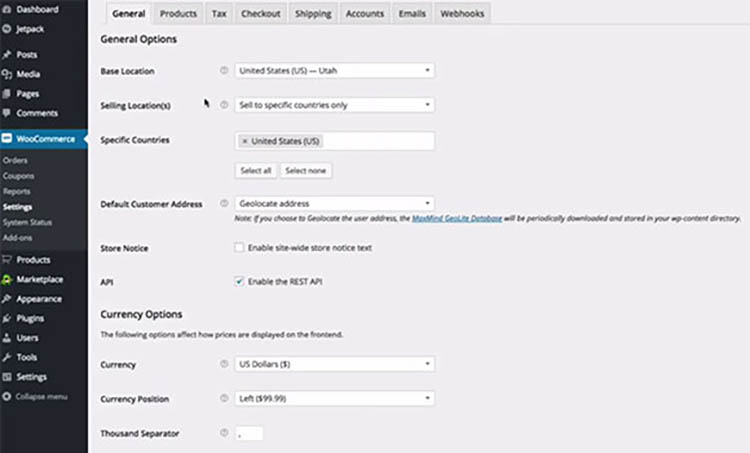Image resolution: width=750 pixels, height=453 pixels.
Task: Switch to the Tax tab
Action: coord(219,13)
